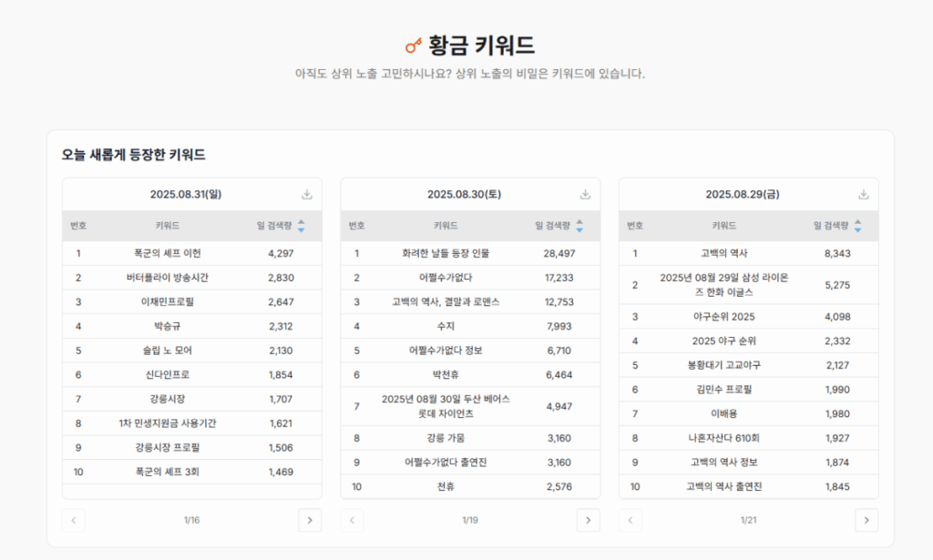Select keyword 폭군의 셰프 이헌
Viewport: 933px width, 560px height.
point(168,253)
